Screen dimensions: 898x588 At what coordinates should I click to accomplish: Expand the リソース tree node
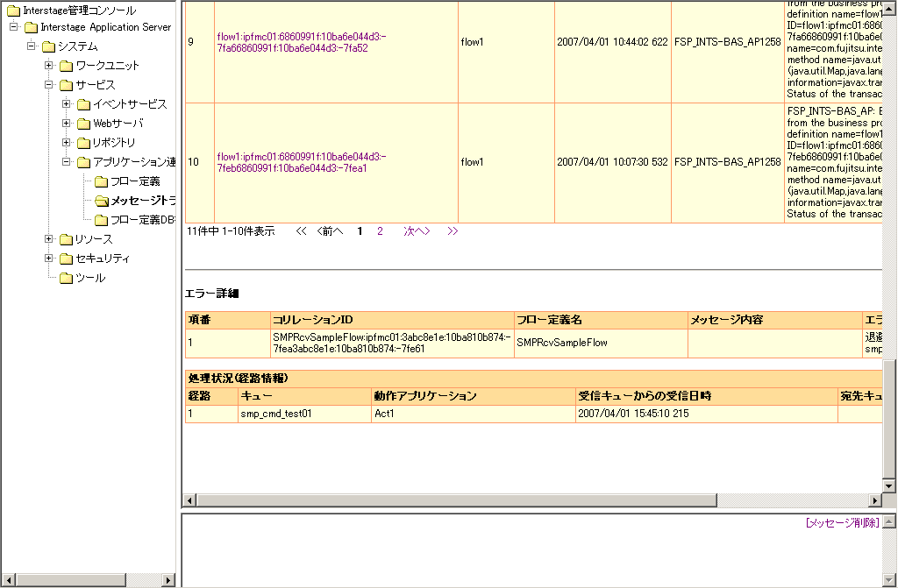pyautogui.click(x=49, y=239)
